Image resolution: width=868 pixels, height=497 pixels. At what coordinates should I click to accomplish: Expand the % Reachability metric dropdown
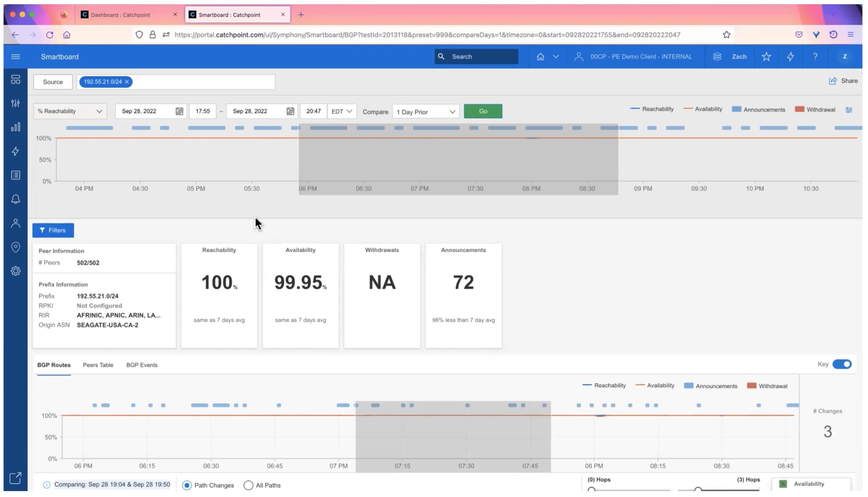70,111
